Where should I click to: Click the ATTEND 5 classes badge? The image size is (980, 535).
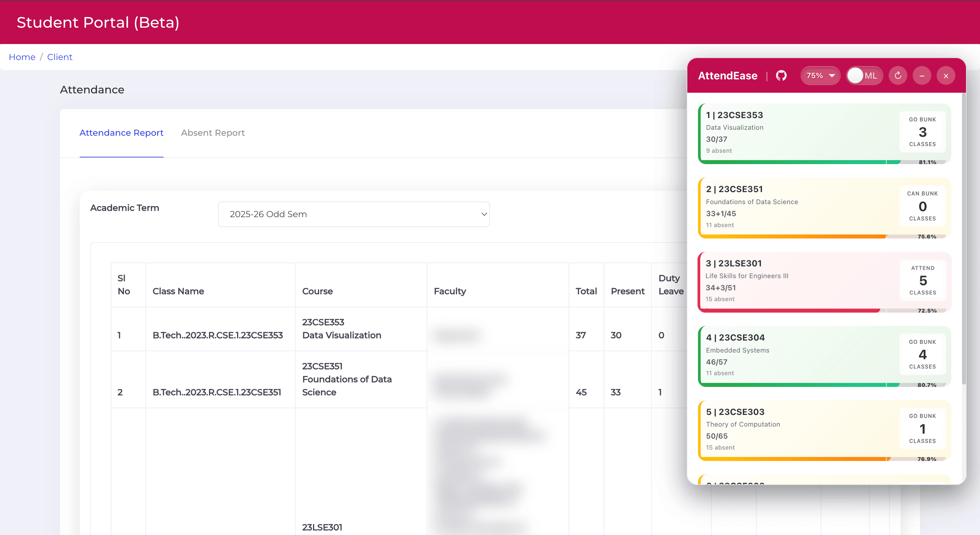pyautogui.click(x=923, y=280)
